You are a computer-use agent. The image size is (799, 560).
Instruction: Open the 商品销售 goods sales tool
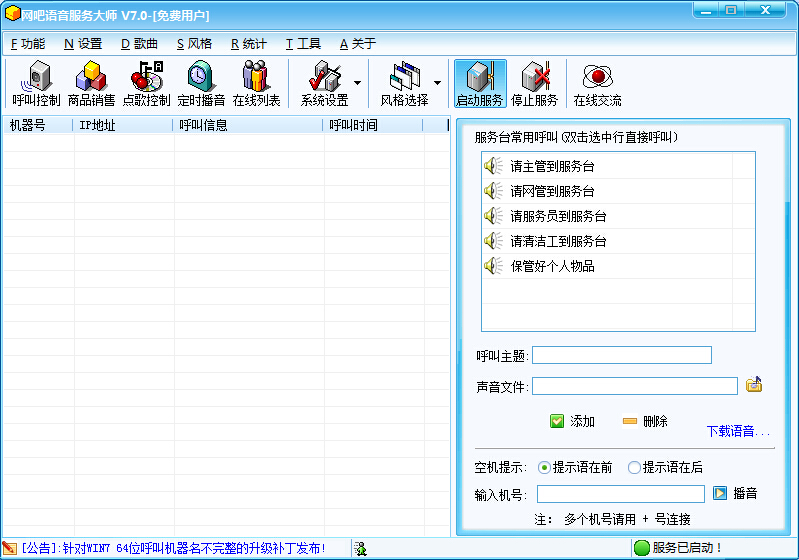point(91,84)
